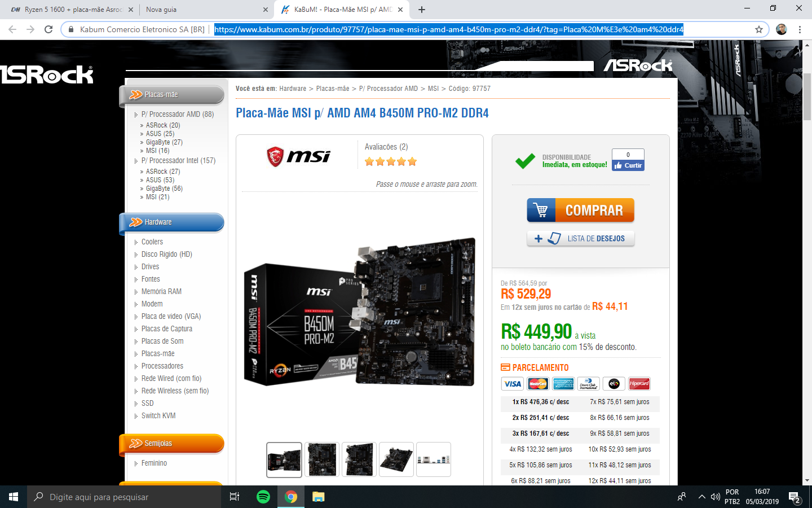
Task: Select the second product thumbnail
Action: pyautogui.click(x=321, y=459)
